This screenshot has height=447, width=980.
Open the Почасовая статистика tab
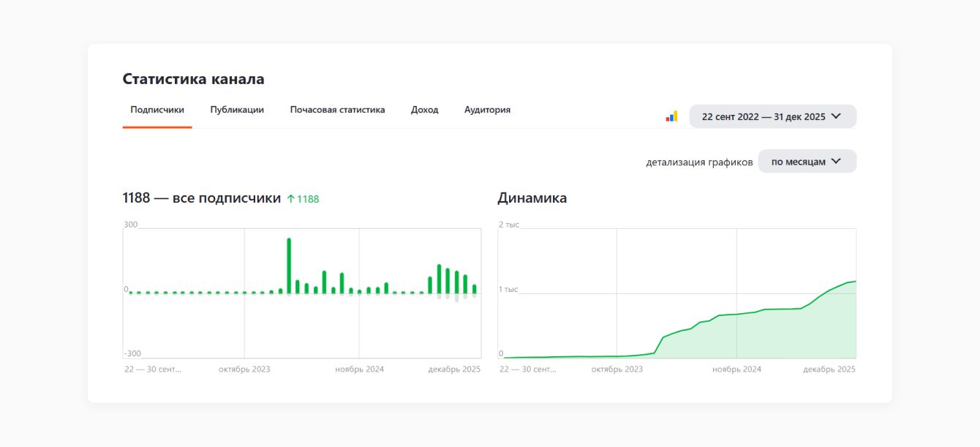(337, 110)
